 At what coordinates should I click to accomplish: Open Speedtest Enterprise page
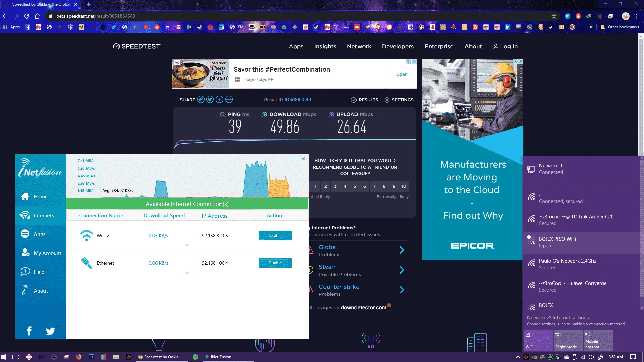439,46
